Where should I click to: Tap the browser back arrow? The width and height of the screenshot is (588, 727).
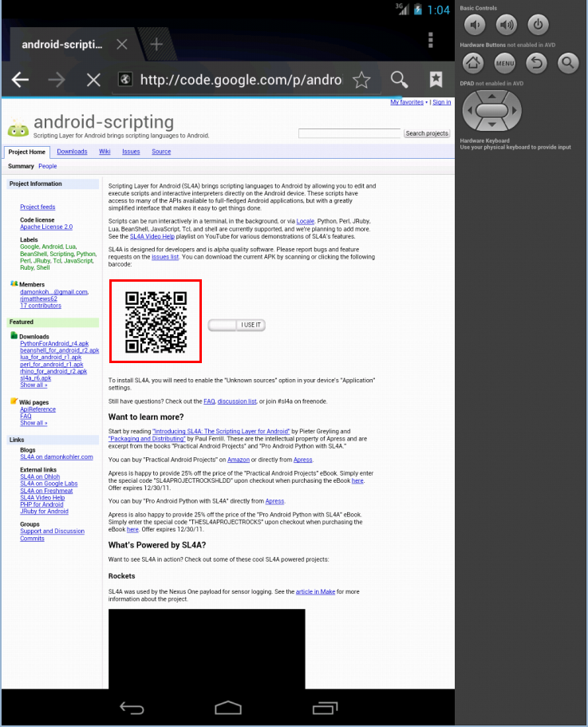(21, 80)
